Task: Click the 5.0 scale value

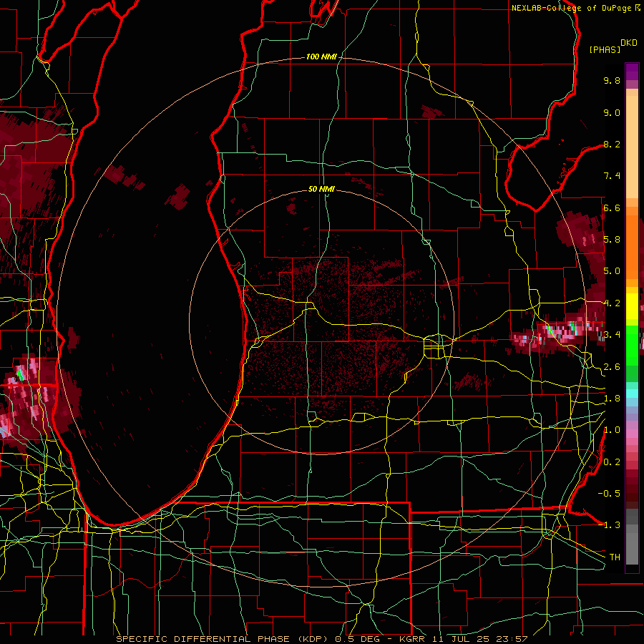Action: click(612, 271)
